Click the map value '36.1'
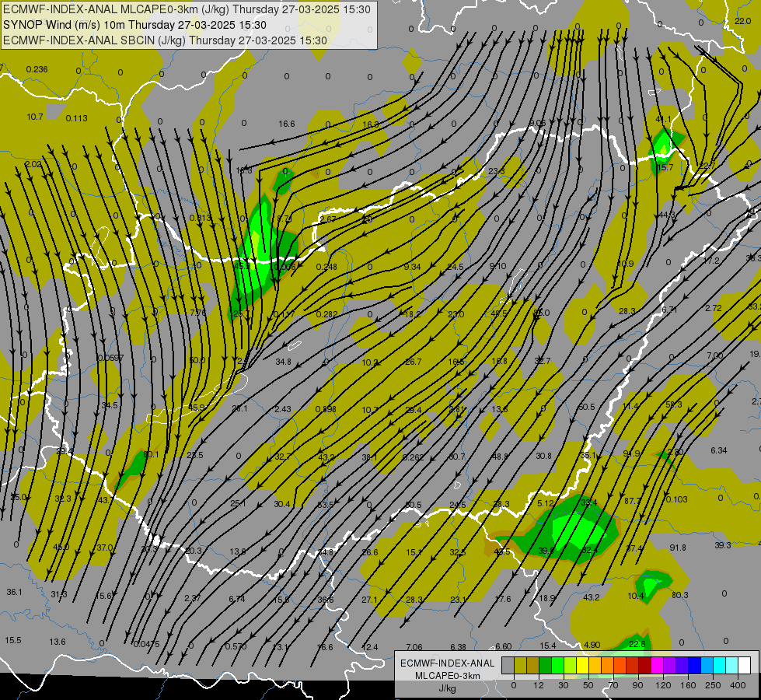The image size is (761, 700). (14, 592)
